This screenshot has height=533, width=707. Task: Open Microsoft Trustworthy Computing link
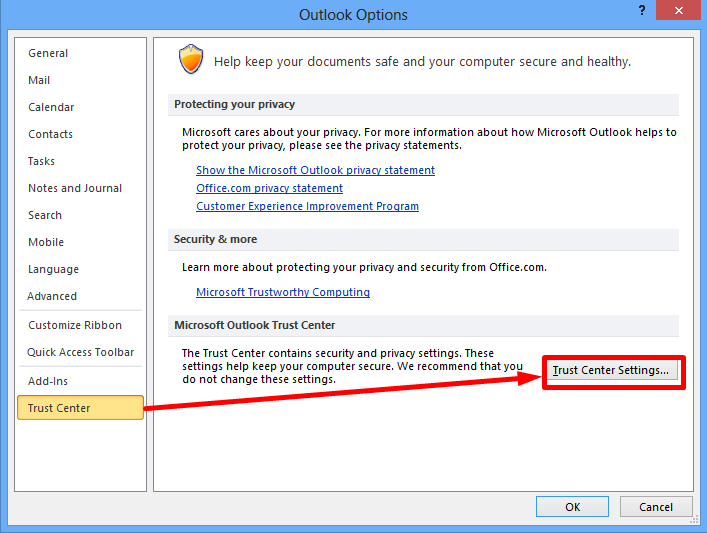[x=283, y=292]
